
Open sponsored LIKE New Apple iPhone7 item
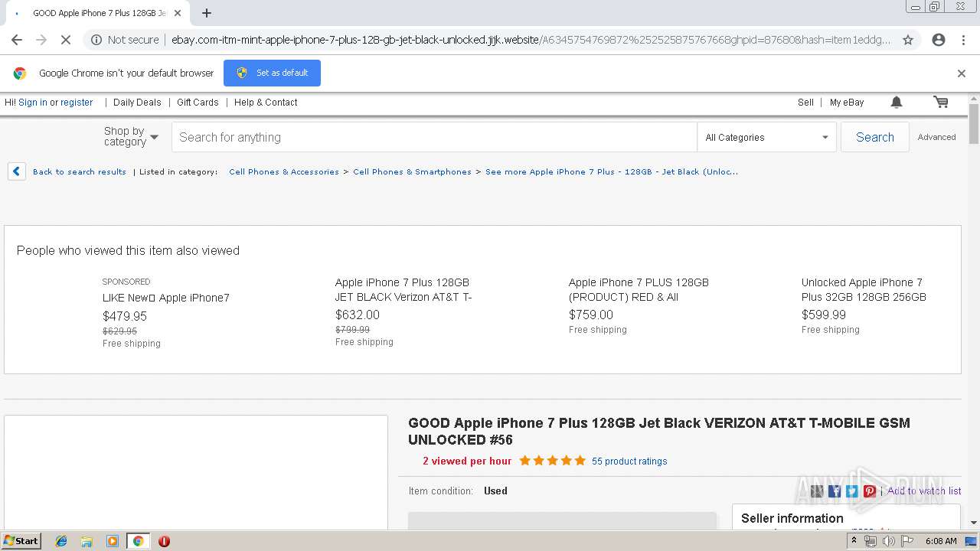pos(166,298)
